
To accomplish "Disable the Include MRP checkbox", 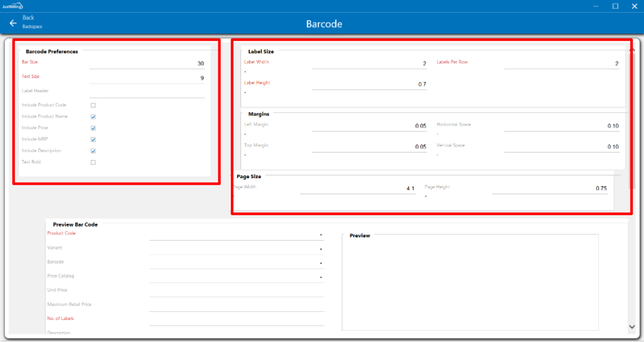I will tap(93, 139).
